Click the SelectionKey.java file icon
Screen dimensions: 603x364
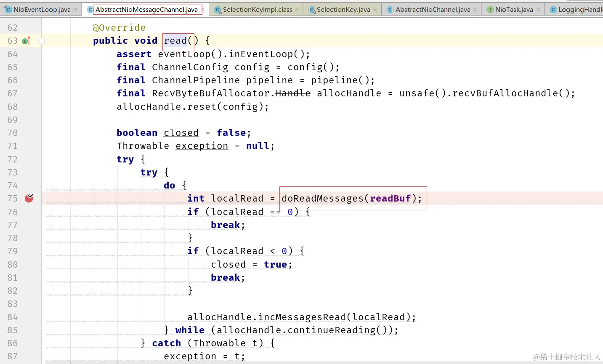[312, 9]
